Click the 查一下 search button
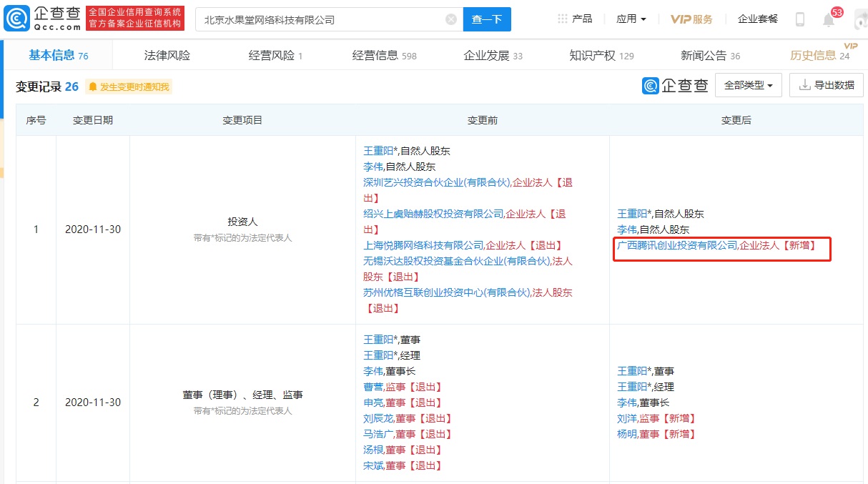 tap(487, 19)
